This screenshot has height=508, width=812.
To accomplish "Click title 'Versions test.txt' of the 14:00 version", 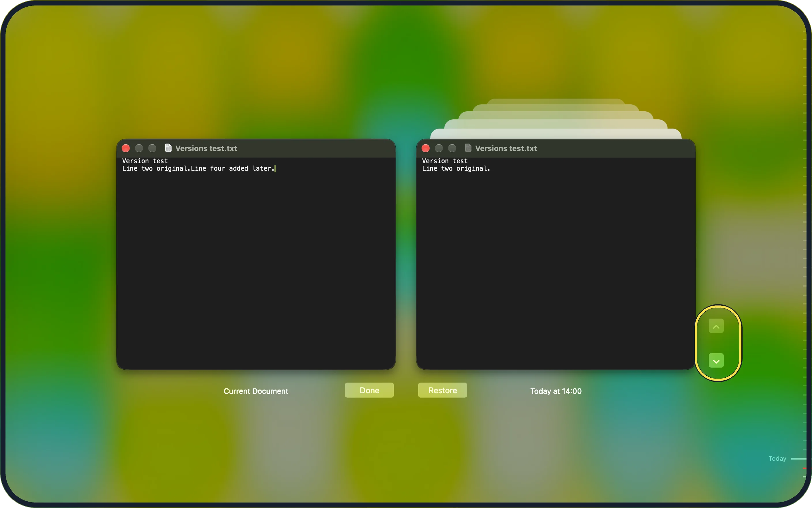I will pos(505,148).
